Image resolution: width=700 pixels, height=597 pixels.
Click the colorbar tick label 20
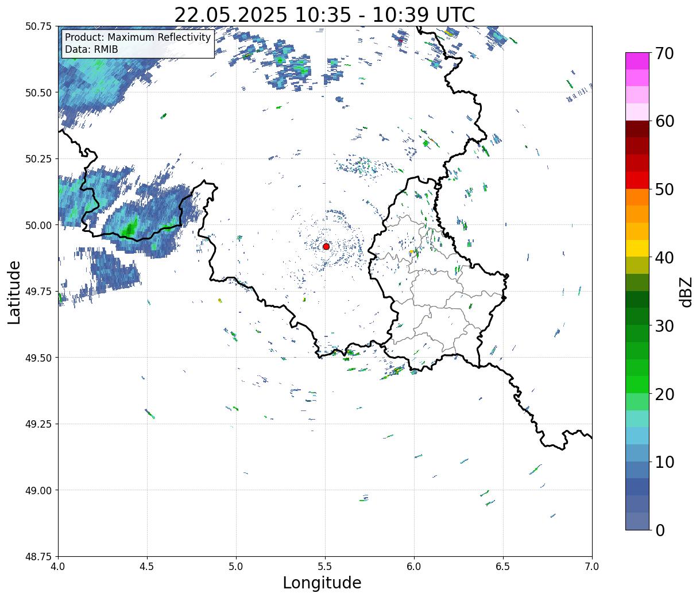coord(664,394)
